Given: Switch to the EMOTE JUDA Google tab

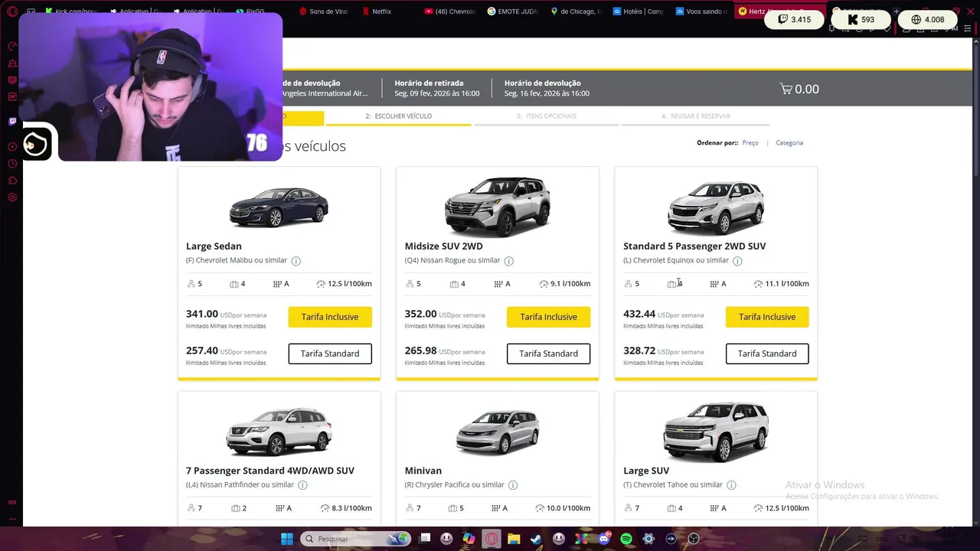Looking at the screenshot, I should (514, 11).
